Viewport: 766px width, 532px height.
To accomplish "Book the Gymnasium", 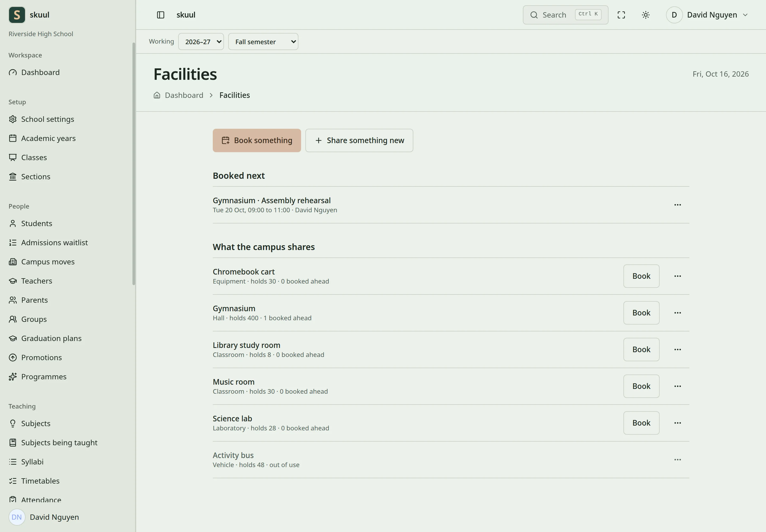I will (x=641, y=313).
